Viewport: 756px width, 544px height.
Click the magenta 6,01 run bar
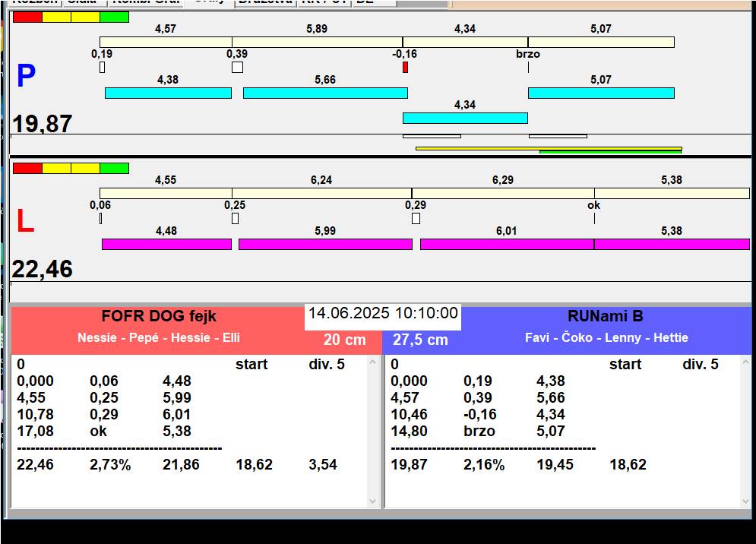point(508,244)
